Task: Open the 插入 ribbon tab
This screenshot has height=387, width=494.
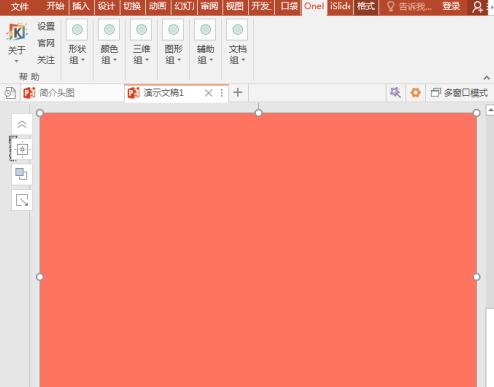Action: pyautogui.click(x=81, y=6)
